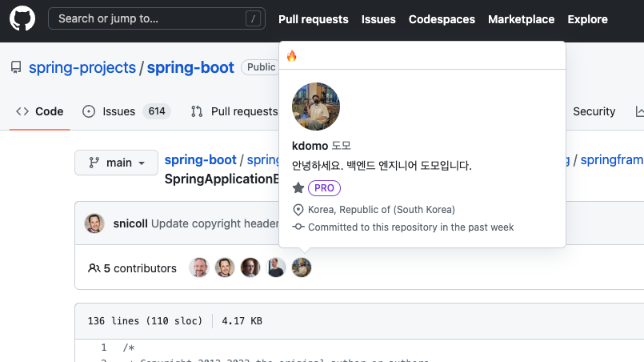644x362 pixels.
Task: Click the fire emoji status in hovercard
Action: (292, 55)
